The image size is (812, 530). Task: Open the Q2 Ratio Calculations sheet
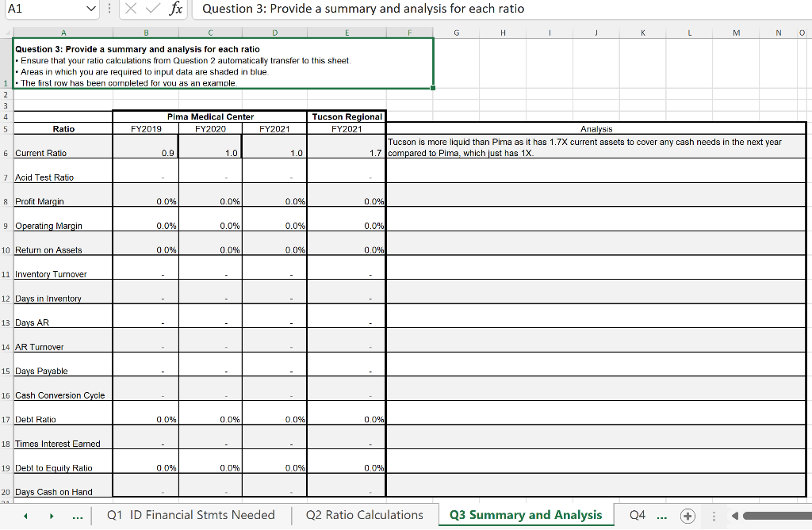pyautogui.click(x=364, y=515)
